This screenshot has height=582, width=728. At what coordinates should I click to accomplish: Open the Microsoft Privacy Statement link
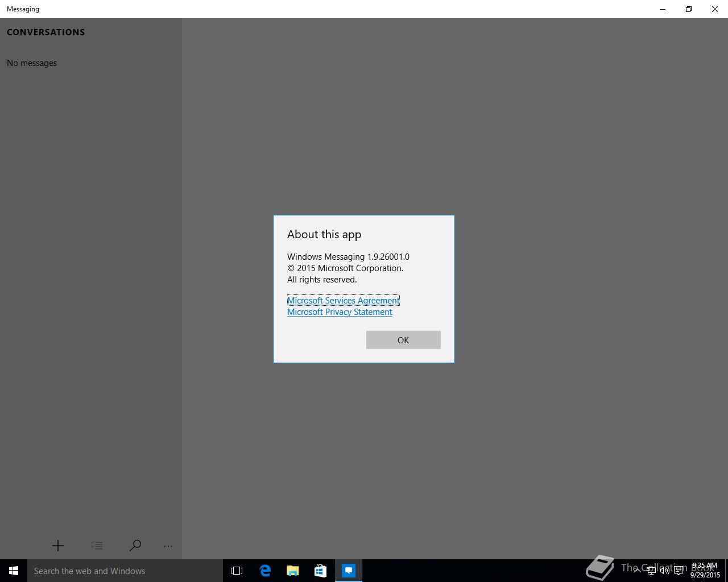tap(340, 311)
